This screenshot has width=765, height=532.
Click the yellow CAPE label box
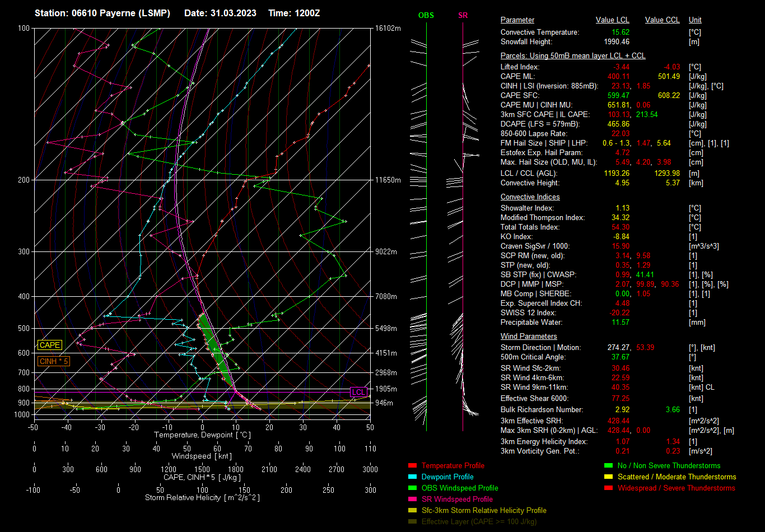click(x=50, y=346)
